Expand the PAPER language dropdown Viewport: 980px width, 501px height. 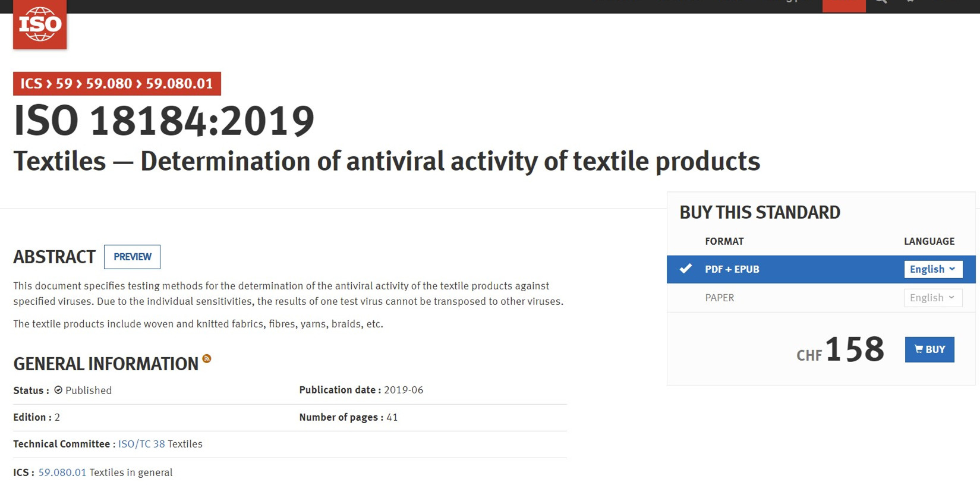[x=932, y=298]
